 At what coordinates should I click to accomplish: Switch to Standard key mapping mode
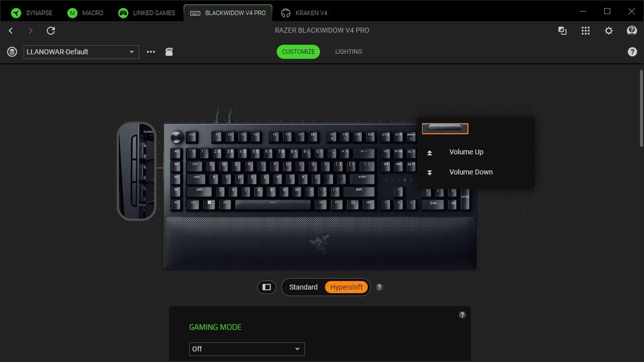click(303, 287)
